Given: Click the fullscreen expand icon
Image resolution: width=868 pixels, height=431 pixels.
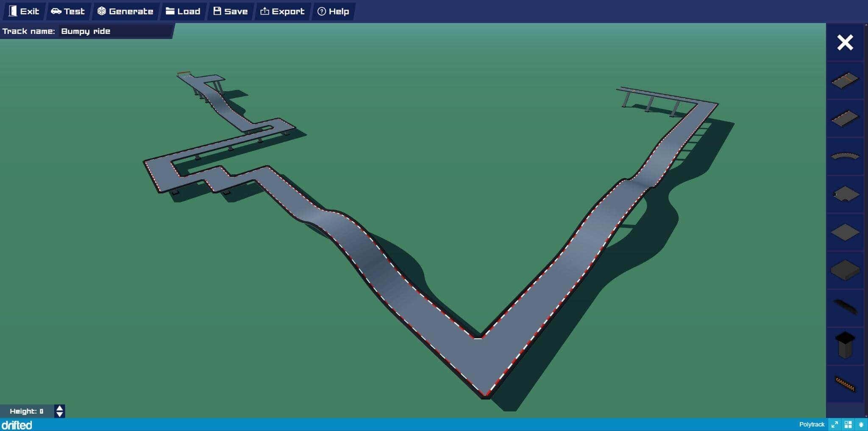Looking at the screenshot, I should (x=834, y=424).
